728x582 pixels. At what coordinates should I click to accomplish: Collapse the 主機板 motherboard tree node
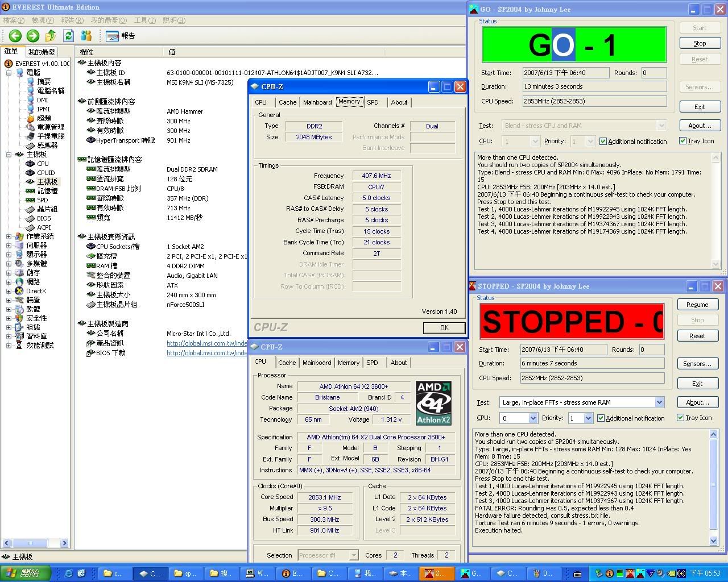(9, 155)
